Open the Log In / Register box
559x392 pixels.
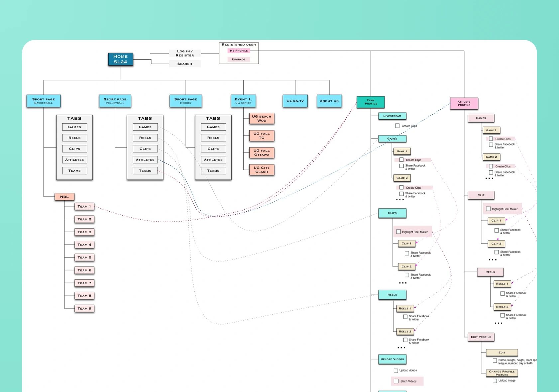[185, 53]
